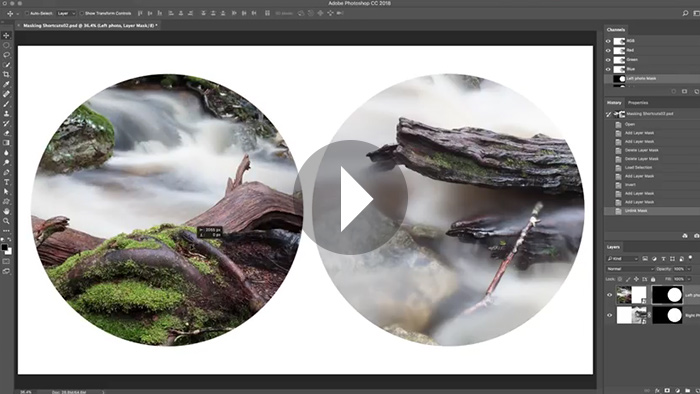700x394 pixels.
Task: Click the foreground color swatch
Action: click(x=4, y=247)
